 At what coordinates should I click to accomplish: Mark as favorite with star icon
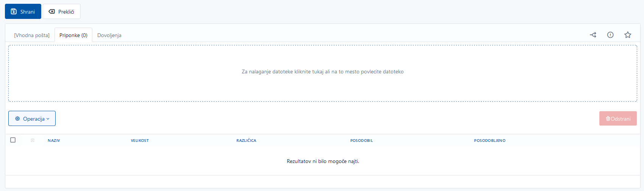pos(628,35)
